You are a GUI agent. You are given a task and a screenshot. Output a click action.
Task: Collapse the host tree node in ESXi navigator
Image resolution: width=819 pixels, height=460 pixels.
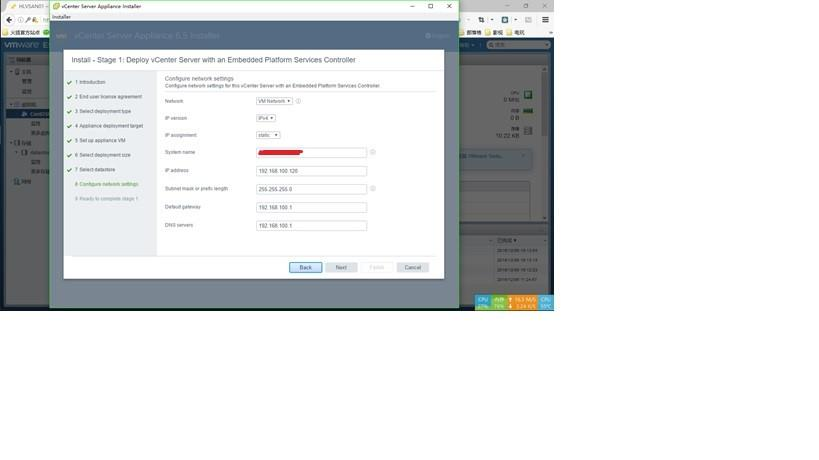pyautogui.click(x=11, y=72)
